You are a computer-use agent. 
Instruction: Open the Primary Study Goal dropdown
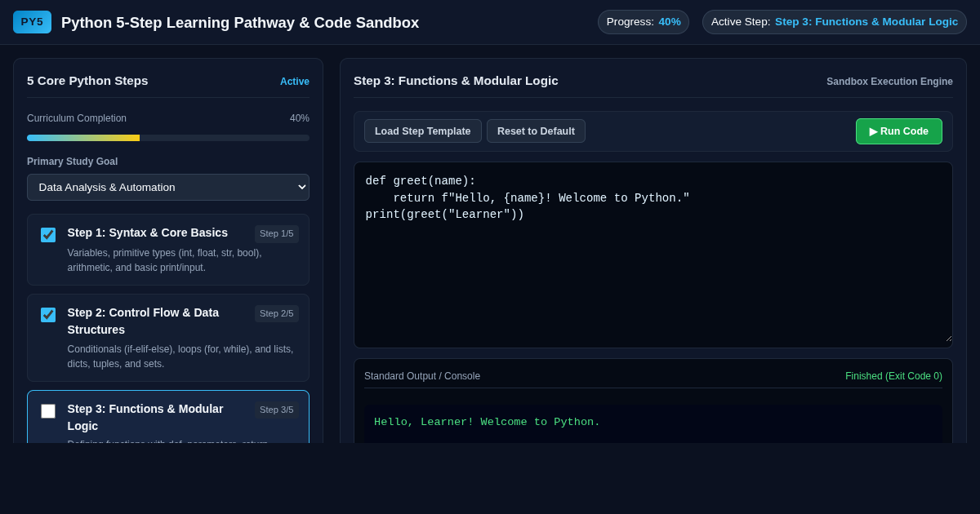(x=168, y=187)
